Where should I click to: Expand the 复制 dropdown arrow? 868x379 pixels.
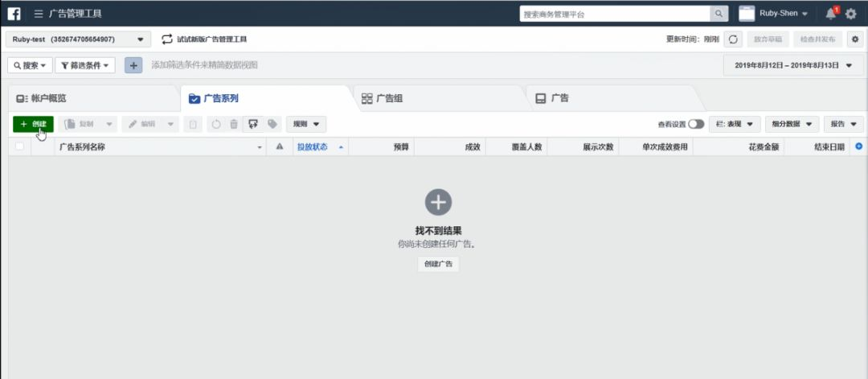coord(109,124)
